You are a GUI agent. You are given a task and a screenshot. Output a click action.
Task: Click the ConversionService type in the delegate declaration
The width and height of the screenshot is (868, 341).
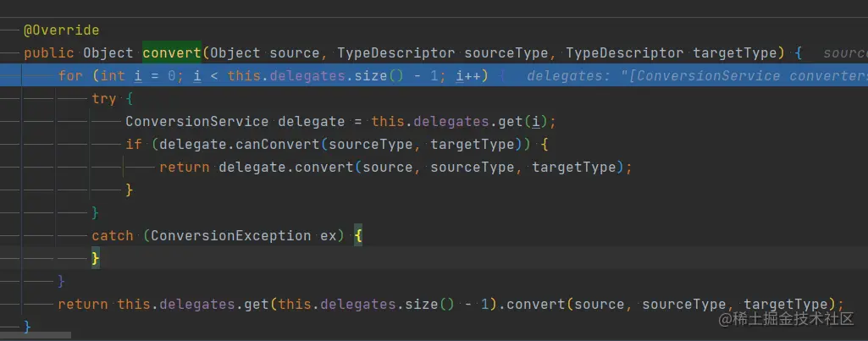[197, 122]
